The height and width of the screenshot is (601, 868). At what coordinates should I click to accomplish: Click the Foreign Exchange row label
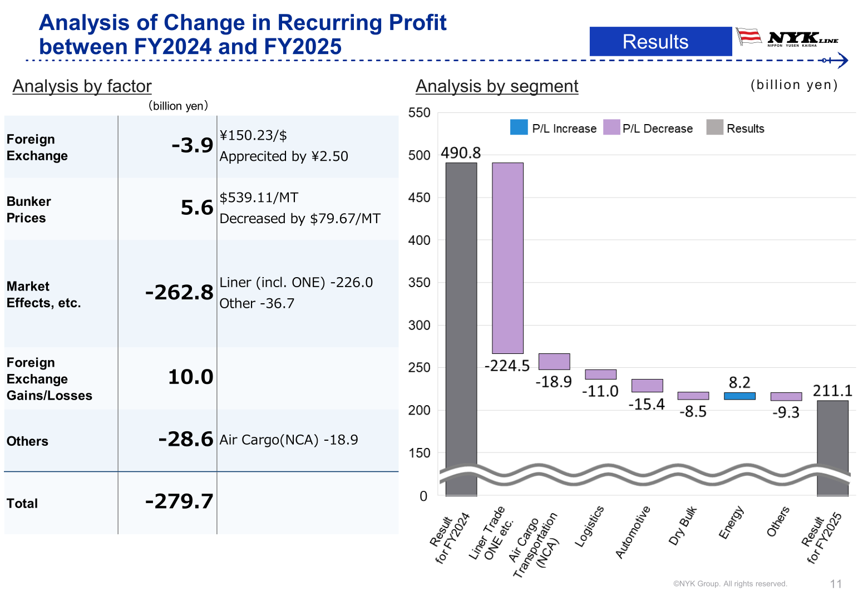(x=37, y=147)
